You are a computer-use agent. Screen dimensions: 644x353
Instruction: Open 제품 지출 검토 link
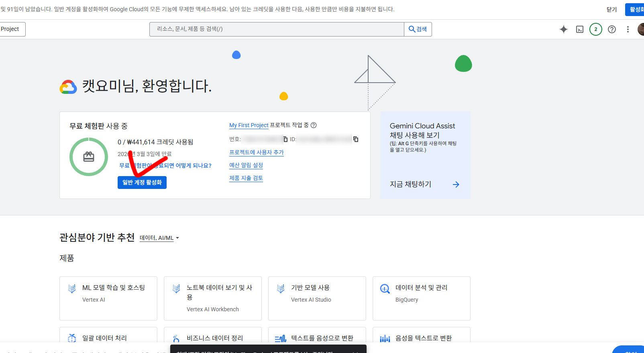click(246, 178)
